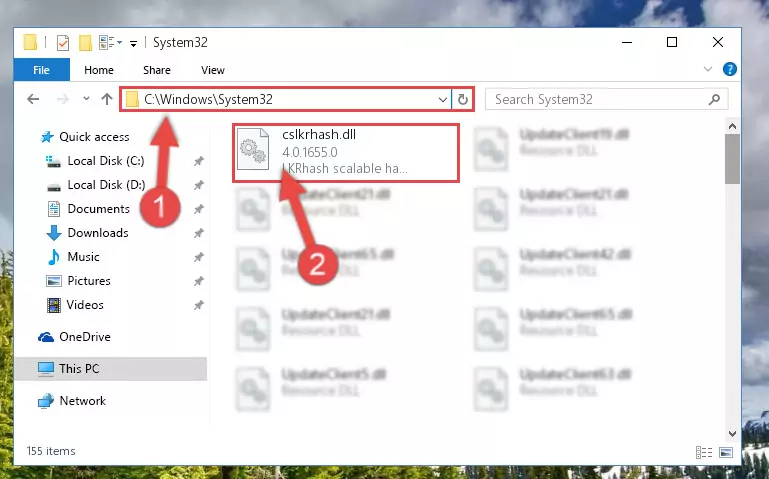Image resolution: width=769 pixels, height=479 pixels.
Task: Go back with the left arrow
Action: coord(33,99)
